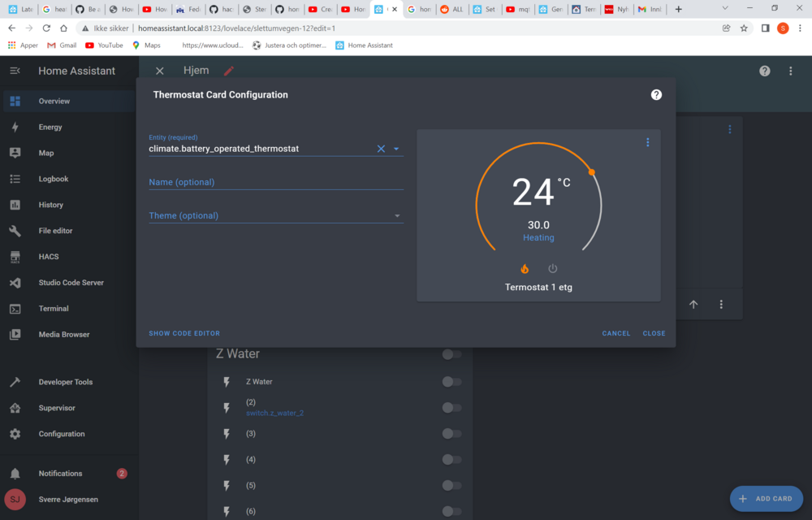Open the top-right dashboard overflow menu
This screenshot has height=520, width=812.
tap(790, 71)
